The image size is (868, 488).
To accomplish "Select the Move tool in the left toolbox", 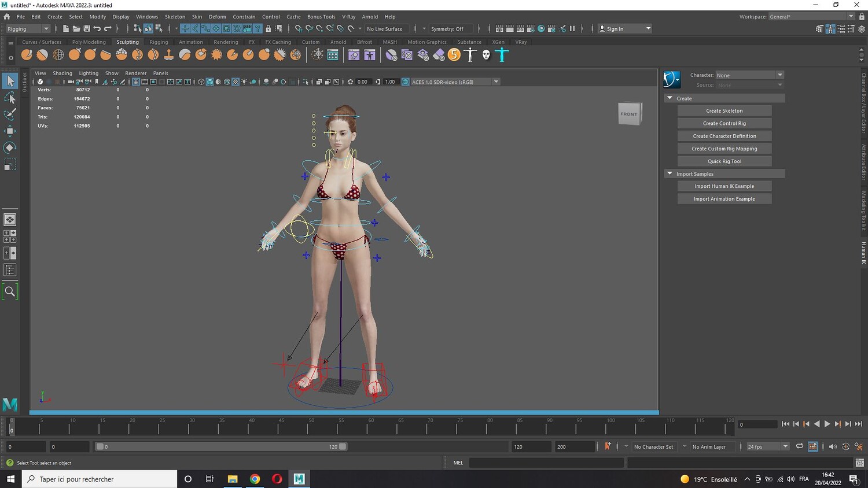I will [10, 131].
